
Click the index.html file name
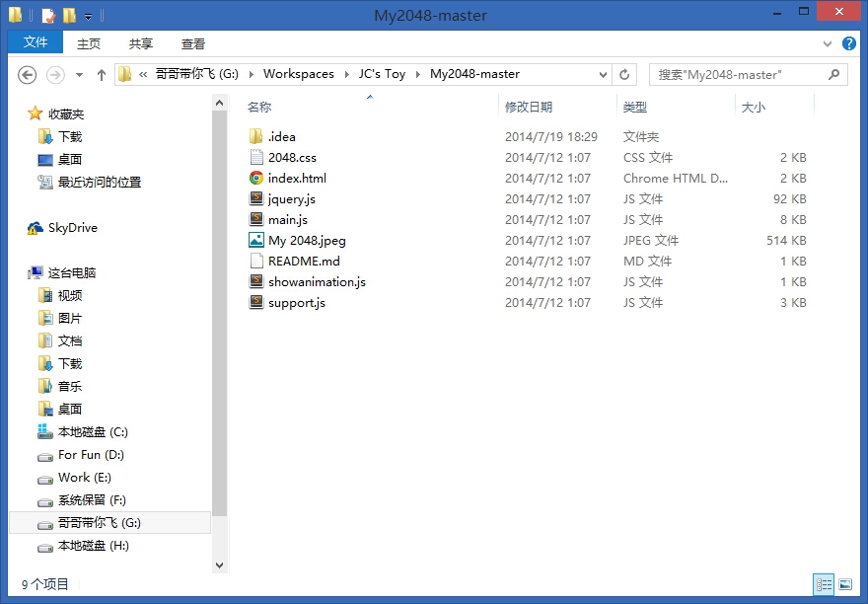click(x=297, y=179)
